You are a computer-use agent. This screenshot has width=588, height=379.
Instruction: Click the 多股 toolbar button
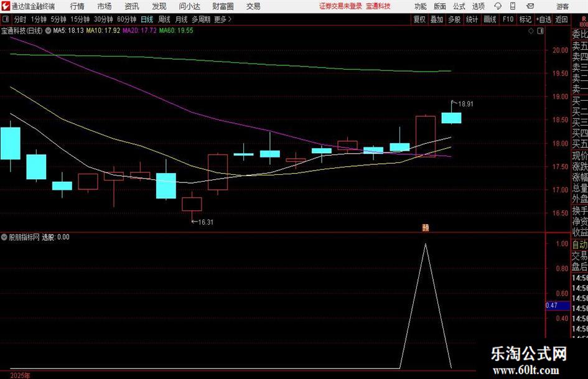pos(454,19)
